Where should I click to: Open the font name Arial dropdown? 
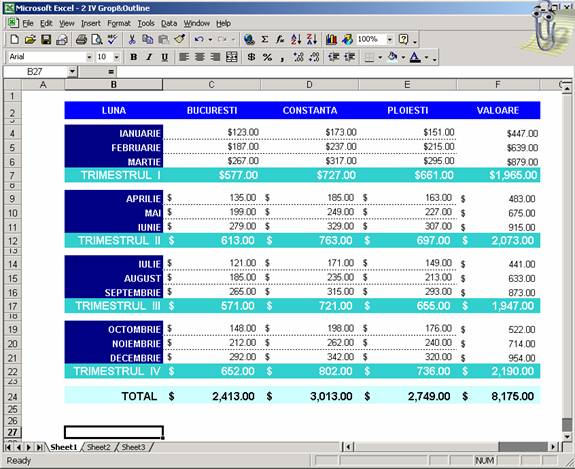click(x=89, y=57)
